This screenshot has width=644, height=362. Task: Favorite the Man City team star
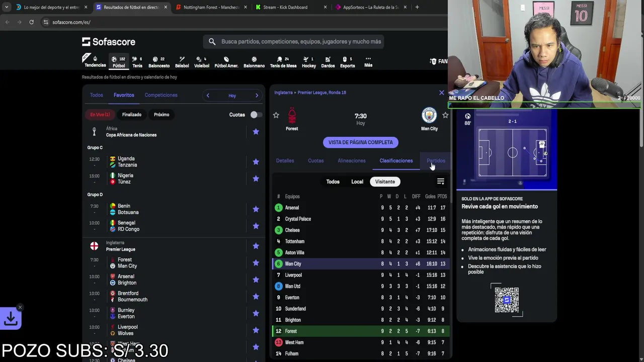point(445,115)
